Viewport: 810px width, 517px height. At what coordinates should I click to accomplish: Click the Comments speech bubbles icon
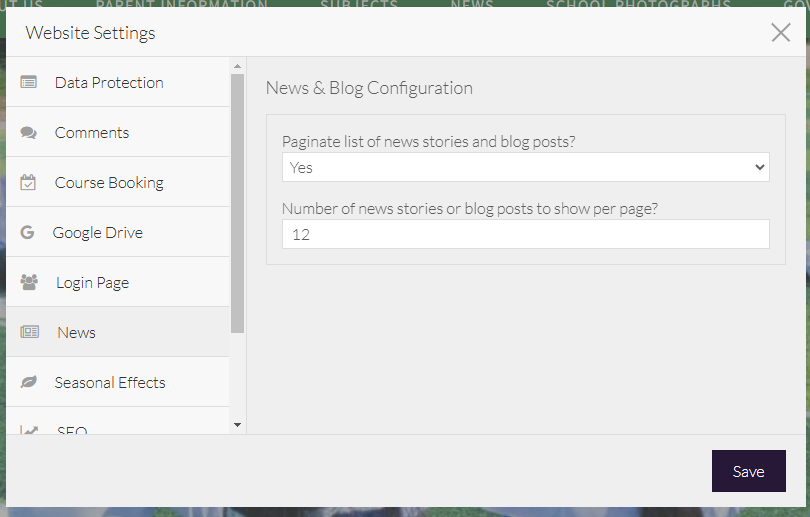click(x=29, y=132)
